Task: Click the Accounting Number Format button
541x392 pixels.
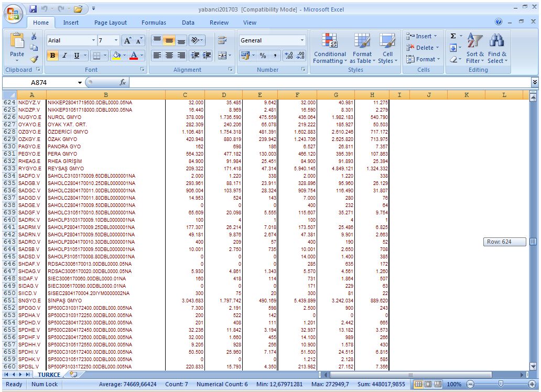Action: pyautogui.click(x=245, y=55)
